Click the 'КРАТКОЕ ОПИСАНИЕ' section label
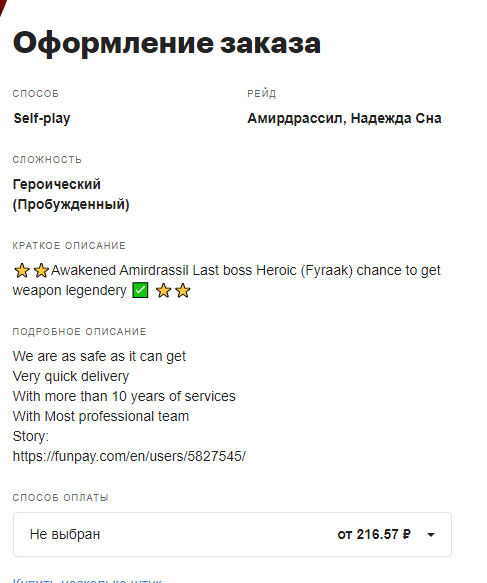 (x=69, y=246)
